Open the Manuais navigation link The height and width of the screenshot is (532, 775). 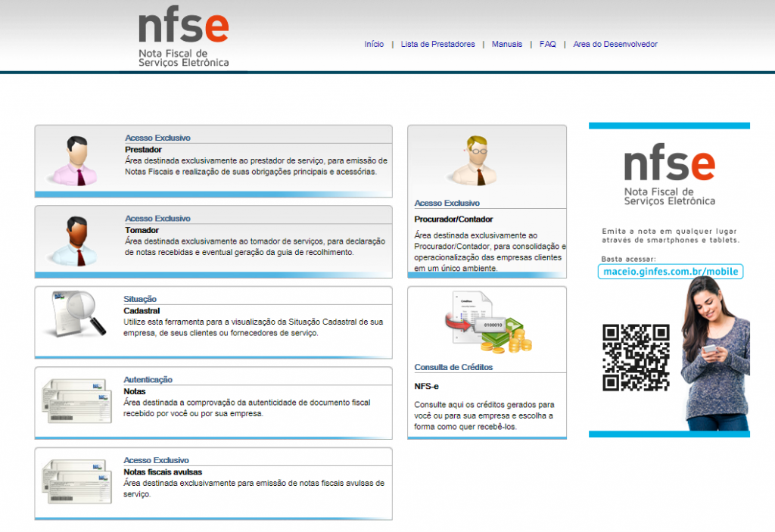point(507,45)
